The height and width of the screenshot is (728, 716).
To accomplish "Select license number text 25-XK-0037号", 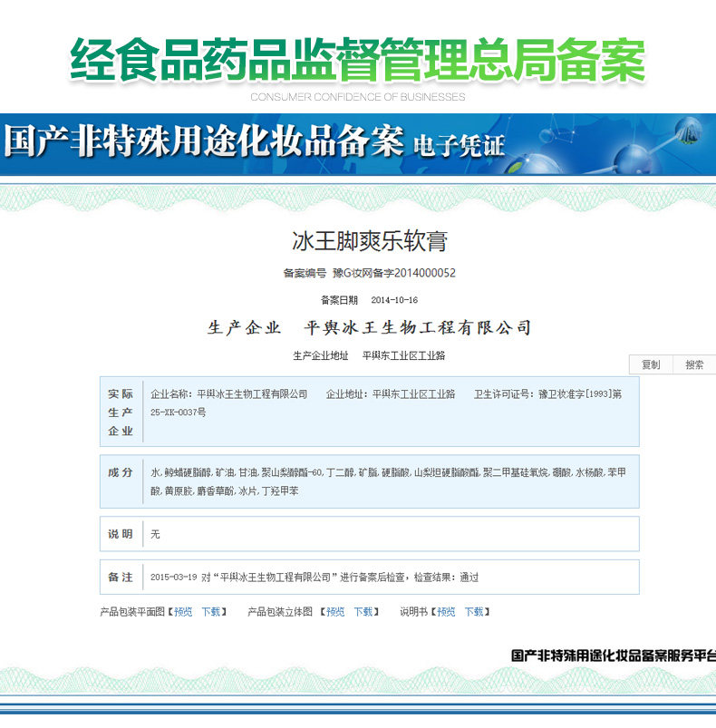I will tap(179, 412).
